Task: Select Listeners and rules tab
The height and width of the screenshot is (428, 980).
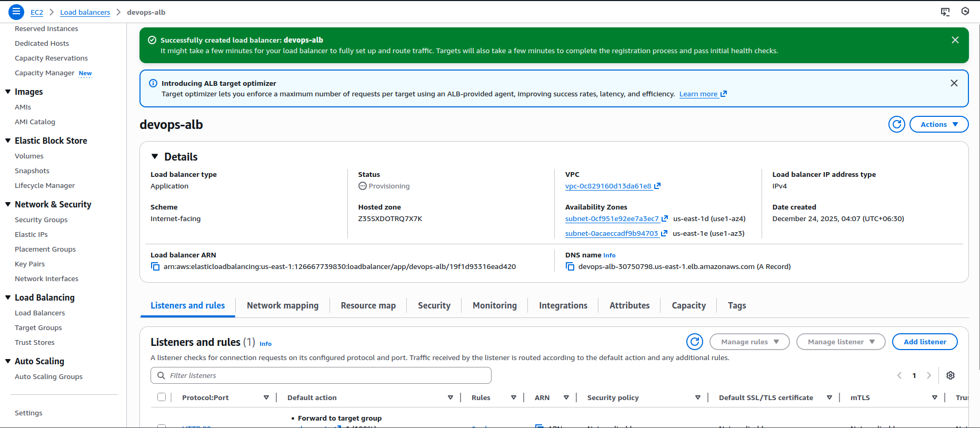Action: [x=187, y=305]
